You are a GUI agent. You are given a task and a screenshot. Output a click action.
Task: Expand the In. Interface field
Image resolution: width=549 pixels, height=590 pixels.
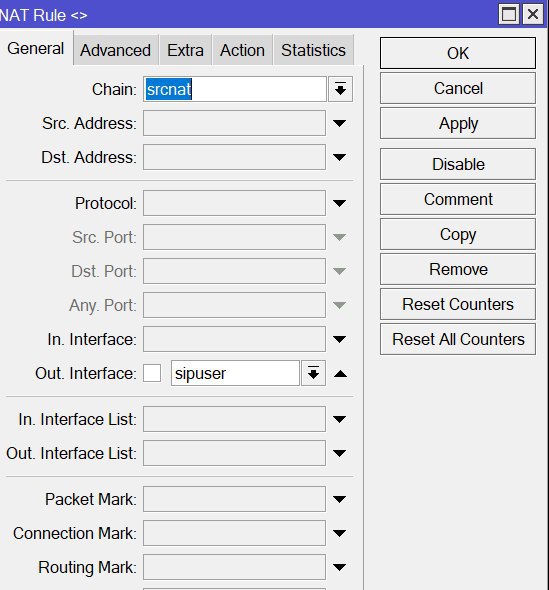point(339,339)
